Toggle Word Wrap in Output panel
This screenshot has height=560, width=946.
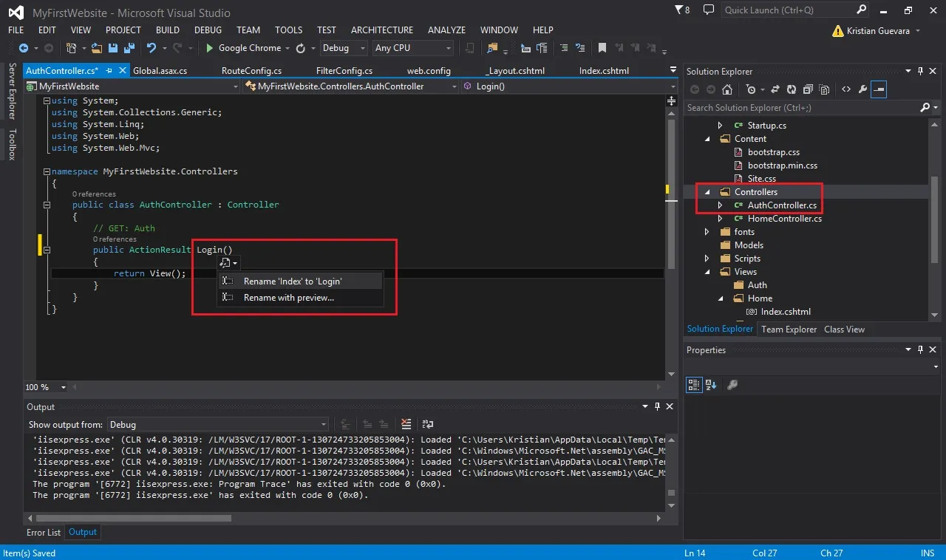(x=428, y=424)
